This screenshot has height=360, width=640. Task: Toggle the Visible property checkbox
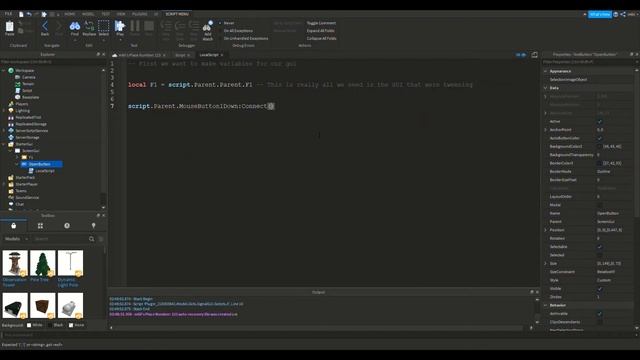(600, 289)
